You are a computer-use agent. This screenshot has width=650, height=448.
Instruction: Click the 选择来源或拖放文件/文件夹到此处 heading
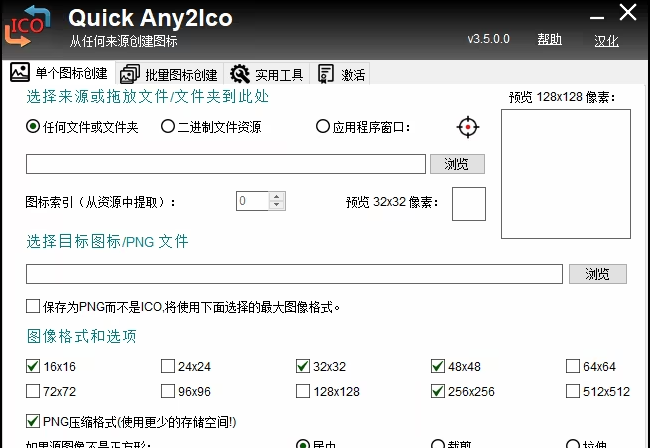click(148, 97)
